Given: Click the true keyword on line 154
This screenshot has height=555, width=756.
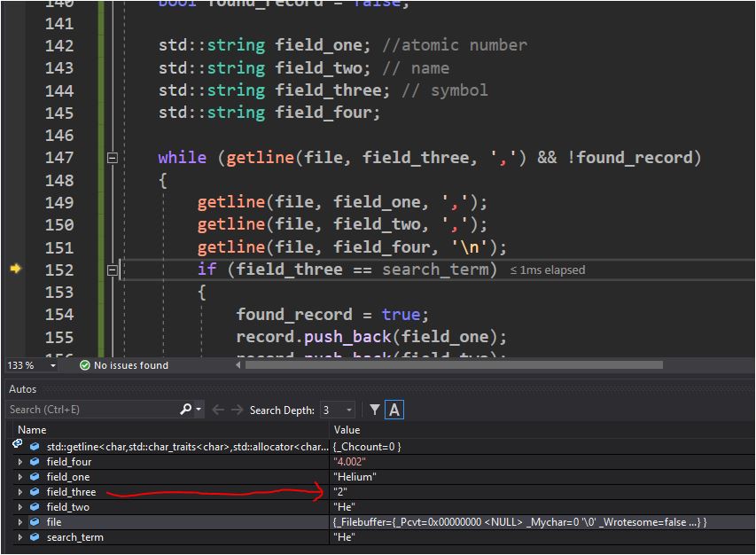Looking at the screenshot, I should (401, 315).
